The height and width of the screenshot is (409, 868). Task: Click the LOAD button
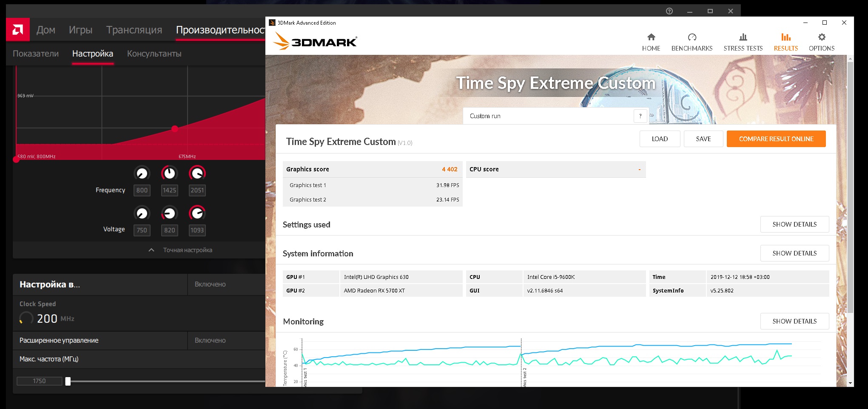point(660,139)
